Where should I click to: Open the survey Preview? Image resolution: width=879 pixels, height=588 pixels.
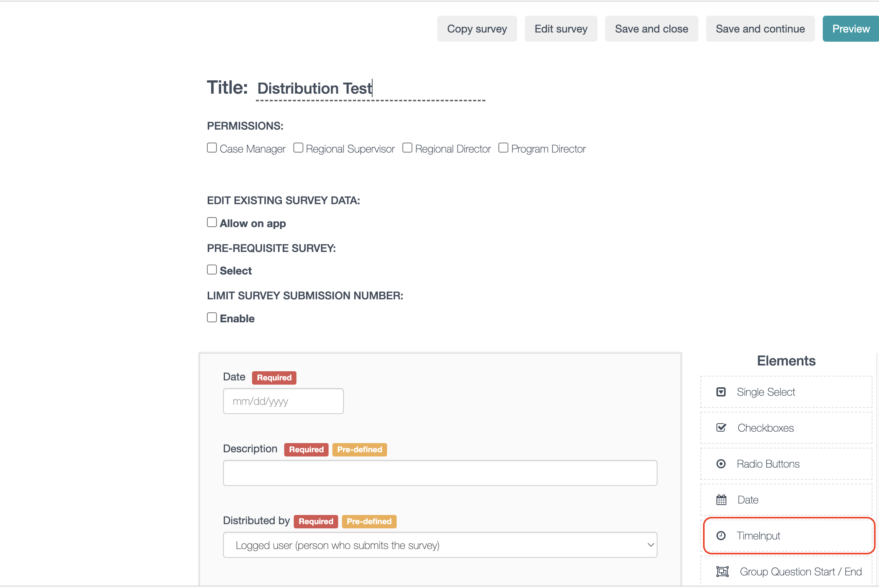pyautogui.click(x=851, y=29)
